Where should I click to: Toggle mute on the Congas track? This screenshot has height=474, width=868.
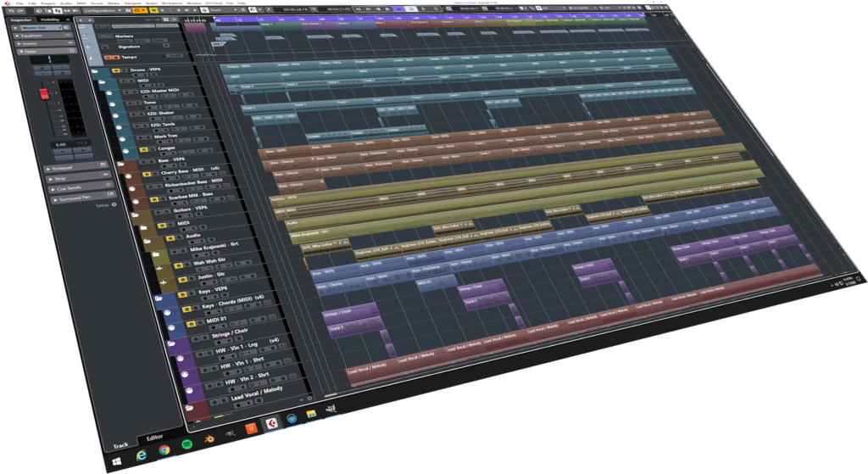coord(144,150)
